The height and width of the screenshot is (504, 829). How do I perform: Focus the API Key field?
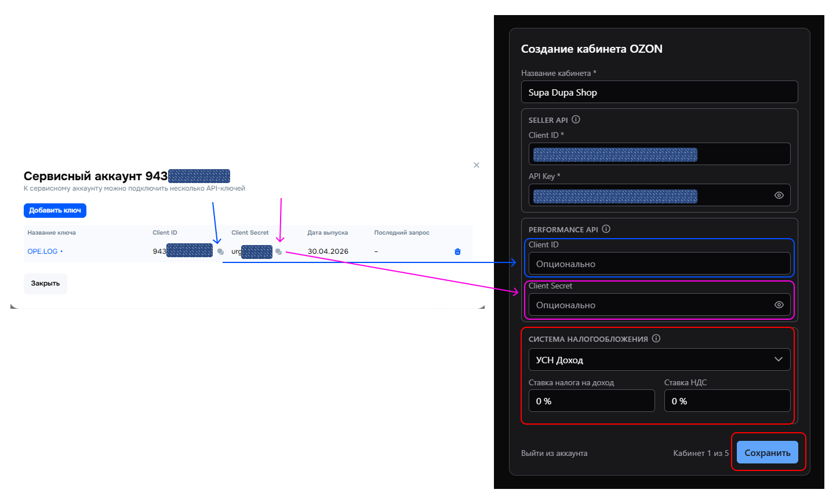pos(660,195)
